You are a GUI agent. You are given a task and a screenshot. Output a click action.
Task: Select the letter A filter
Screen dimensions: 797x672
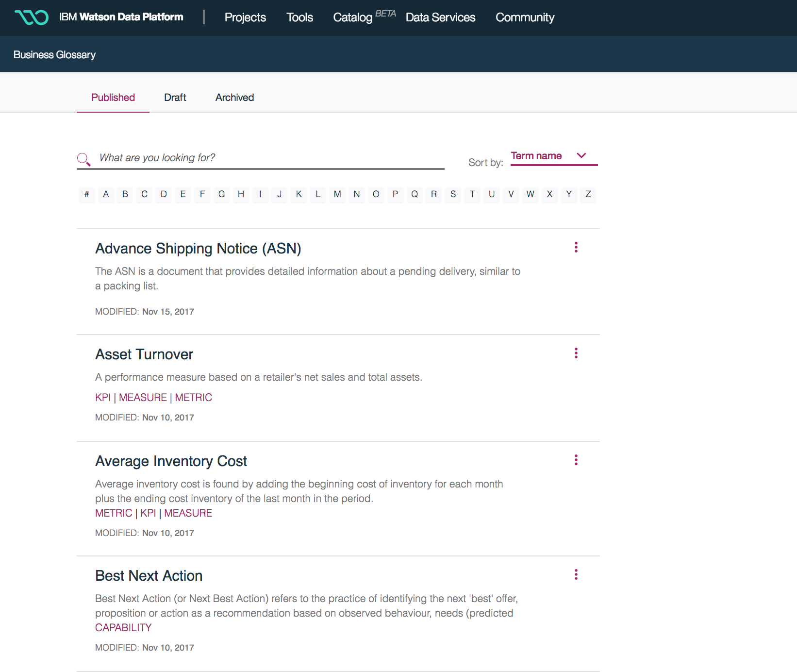[x=106, y=195]
